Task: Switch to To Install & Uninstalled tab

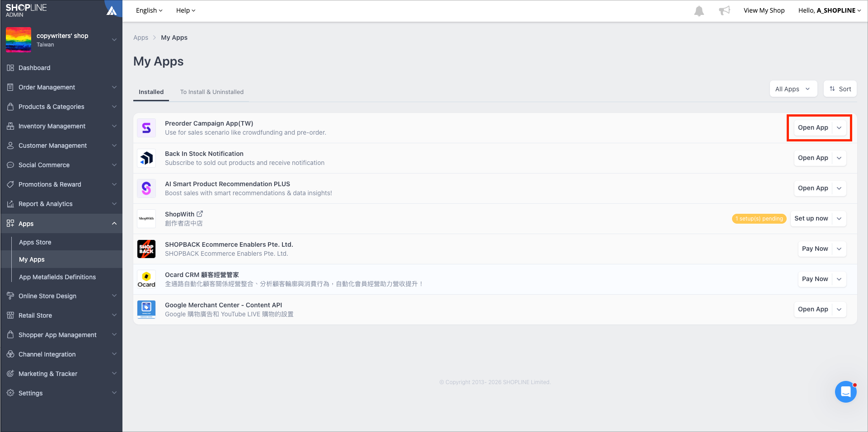Action: (x=212, y=92)
